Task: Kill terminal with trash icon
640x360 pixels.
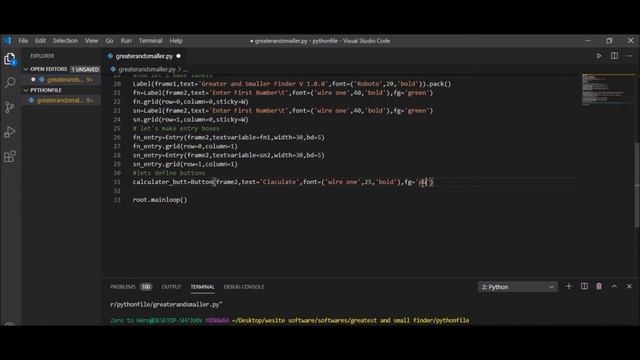Action: pyautogui.click(x=599, y=287)
